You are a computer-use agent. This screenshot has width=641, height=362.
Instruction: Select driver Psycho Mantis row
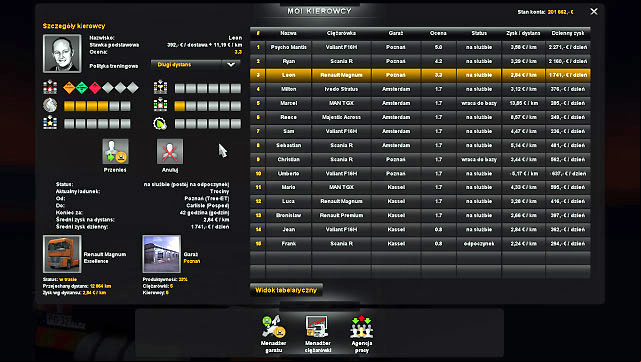point(420,47)
